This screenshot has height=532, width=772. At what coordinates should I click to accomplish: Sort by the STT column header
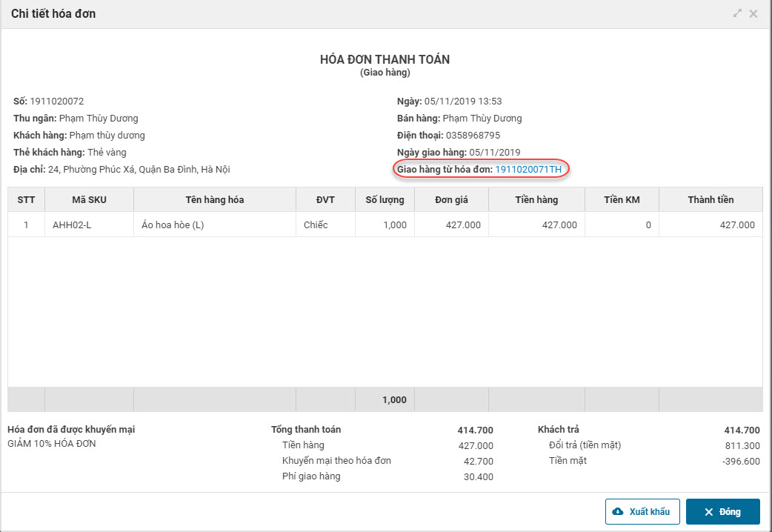click(26, 200)
